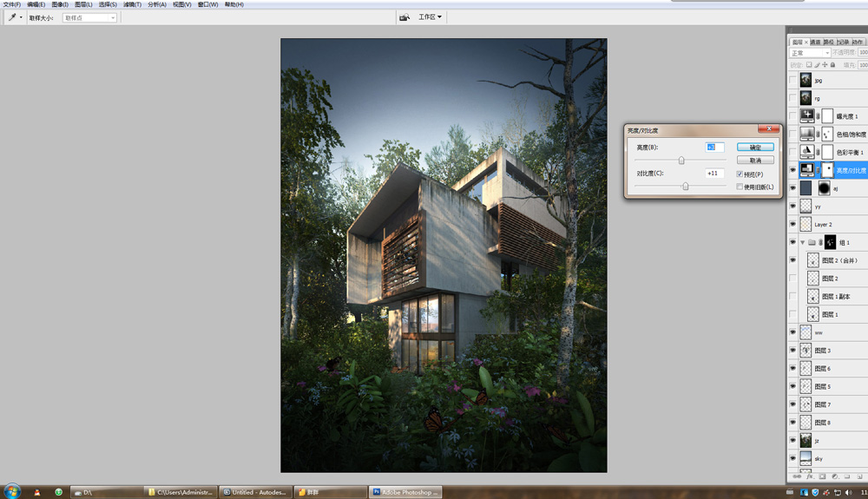Enable the 使用旧版(L) checkbox
868x499 pixels.
tap(740, 187)
